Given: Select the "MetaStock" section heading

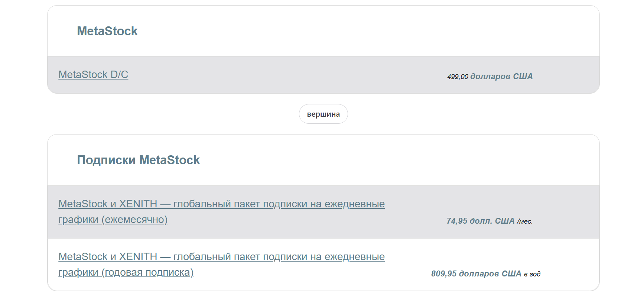Looking at the screenshot, I should 107,31.
